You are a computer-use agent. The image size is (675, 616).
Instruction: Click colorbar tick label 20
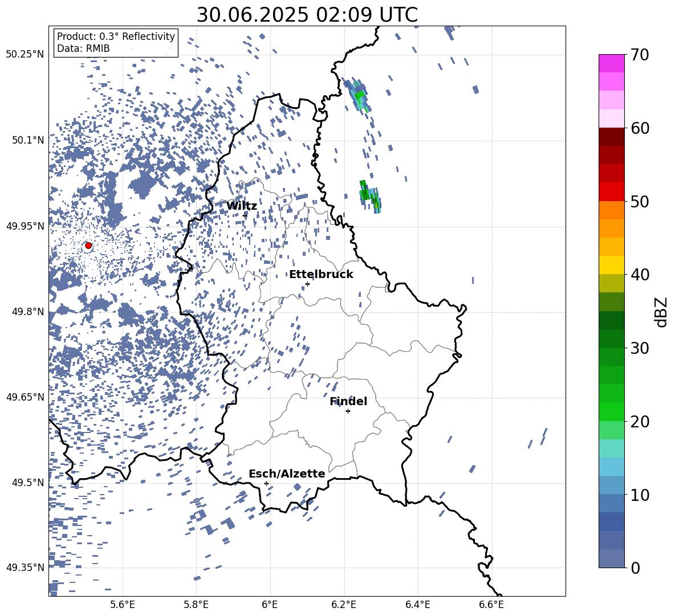(640, 421)
